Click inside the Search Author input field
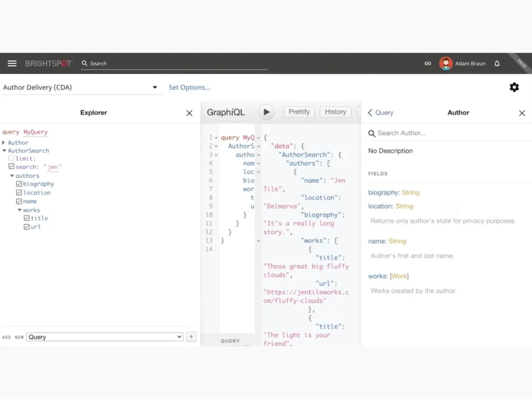This screenshot has width=532, height=399. click(410, 132)
